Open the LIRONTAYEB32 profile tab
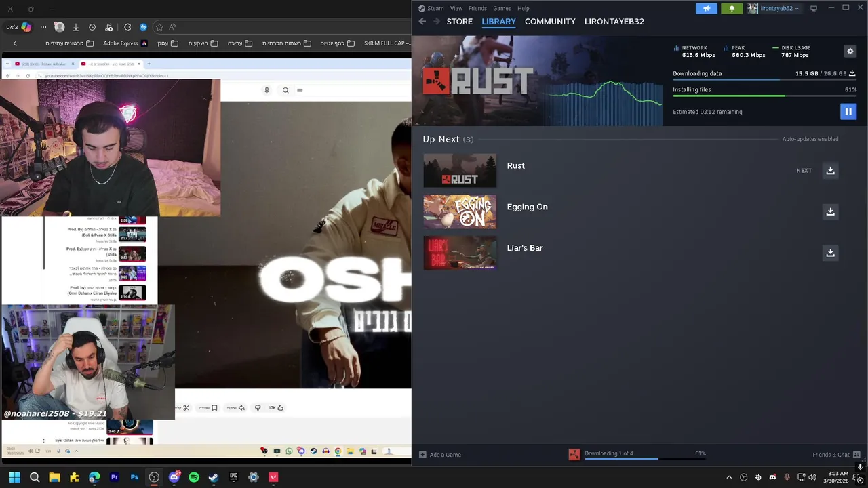 [x=614, y=22]
